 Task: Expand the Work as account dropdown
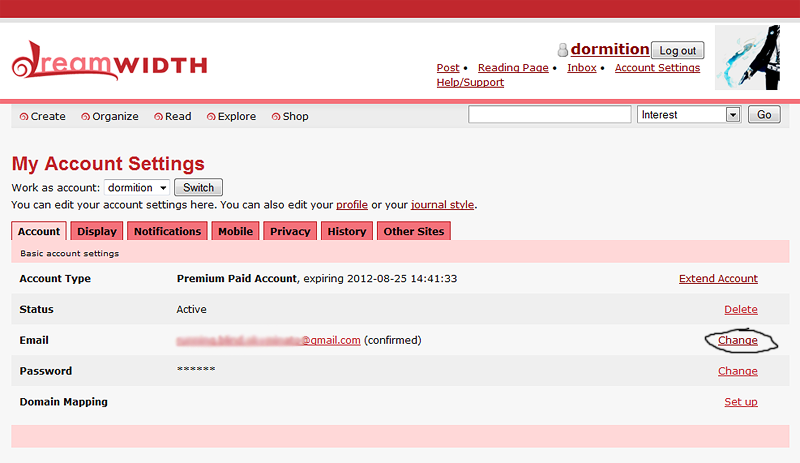click(162, 188)
